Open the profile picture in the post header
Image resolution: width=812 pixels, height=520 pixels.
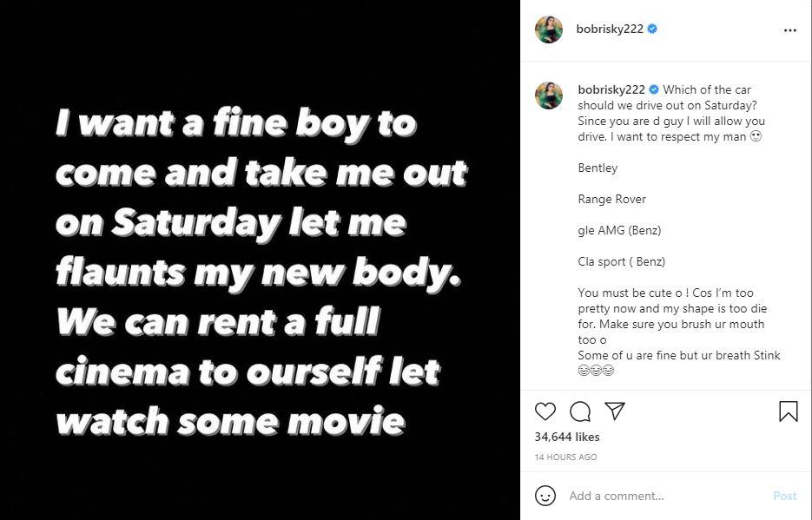pos(549,30)
